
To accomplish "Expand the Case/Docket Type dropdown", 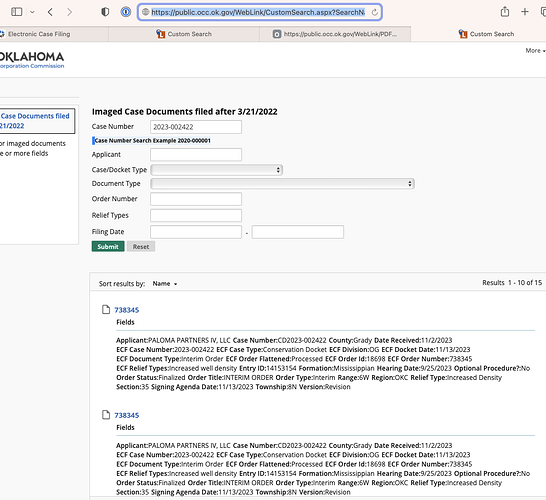I will (216, 170).
